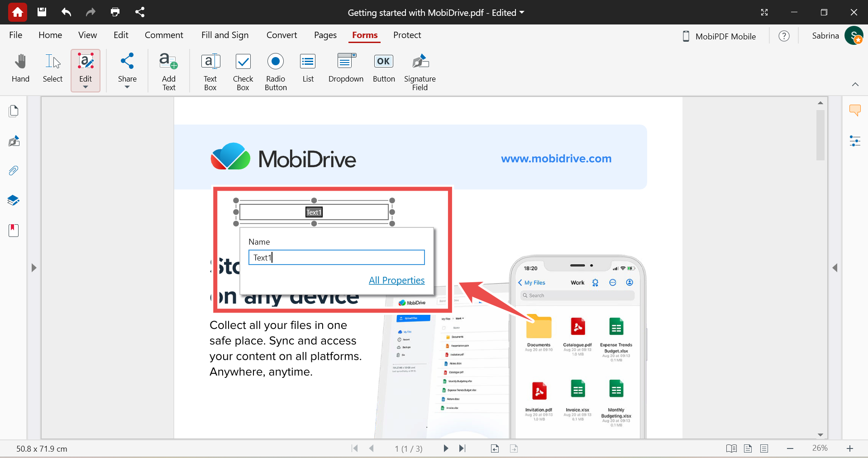This screenshot has width=868, height=458.
Task: Open the Protect tab
Action: (x=407, y=35)
